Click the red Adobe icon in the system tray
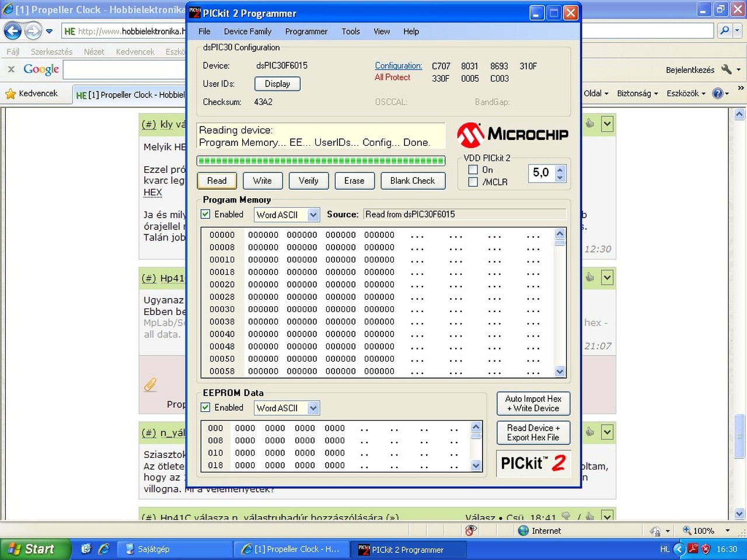The width and height of the screenshot is (747, 560). (693, 549)
